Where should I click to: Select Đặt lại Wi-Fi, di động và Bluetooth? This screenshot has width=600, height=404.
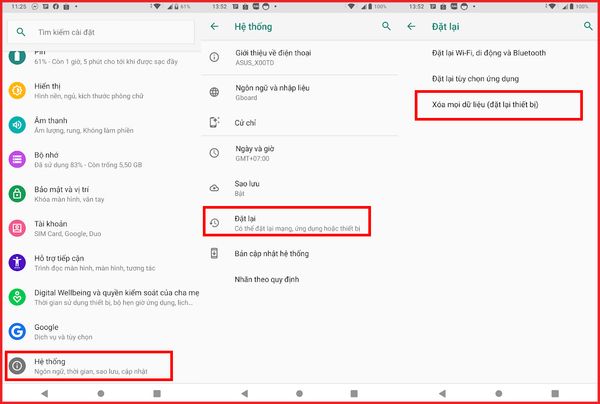coord(499,53)
